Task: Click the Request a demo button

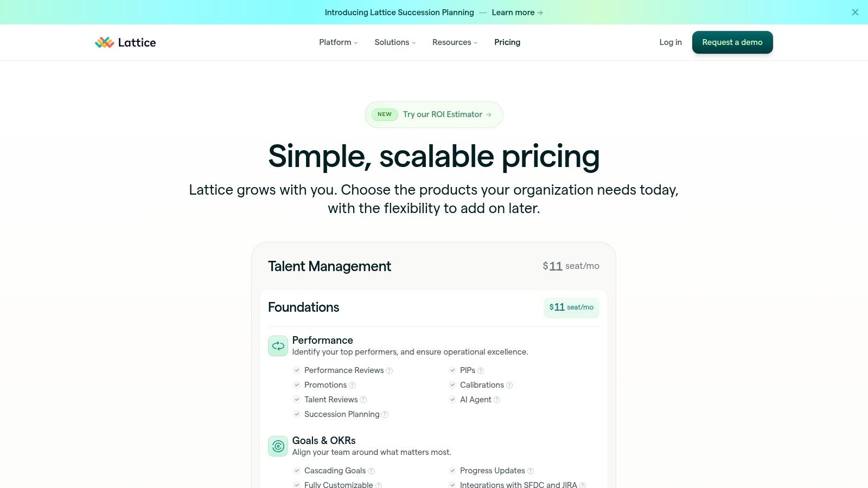Action: [732, 42]
